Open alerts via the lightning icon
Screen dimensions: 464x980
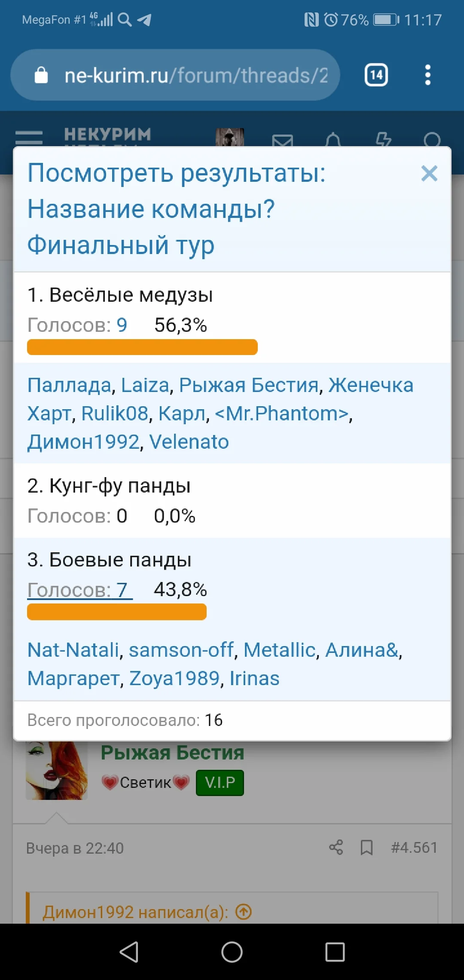pos(384,139)
